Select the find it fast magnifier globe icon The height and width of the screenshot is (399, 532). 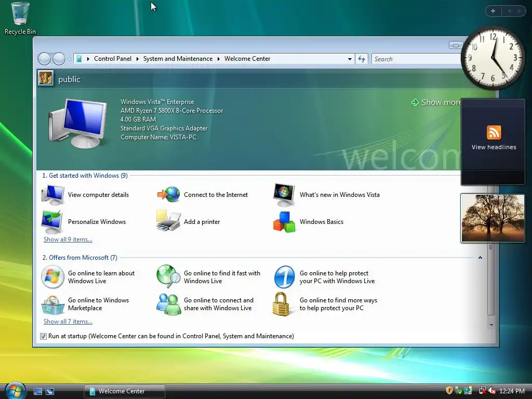pyautogui.click(x=168, y=276)
